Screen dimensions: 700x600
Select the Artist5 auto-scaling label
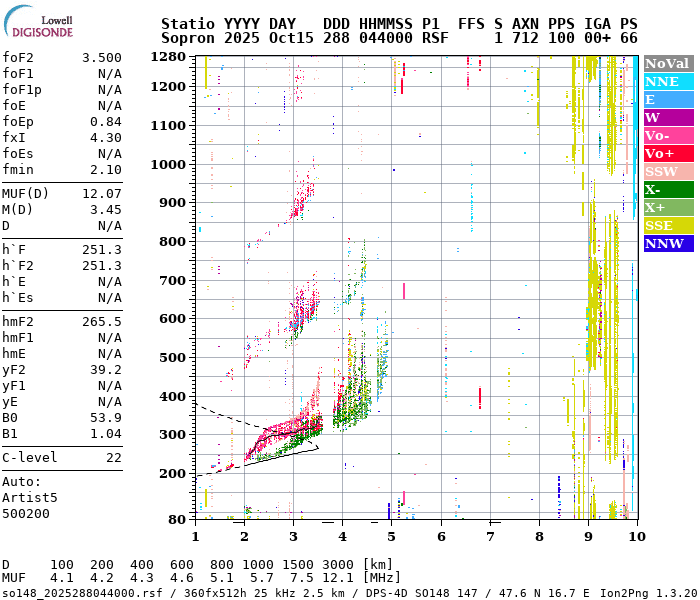[30, 497]
